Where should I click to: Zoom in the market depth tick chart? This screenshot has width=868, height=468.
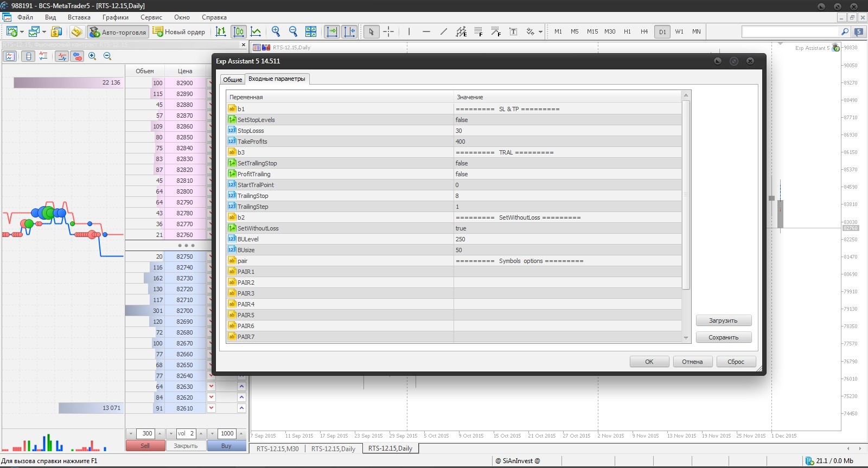(92, 56)
